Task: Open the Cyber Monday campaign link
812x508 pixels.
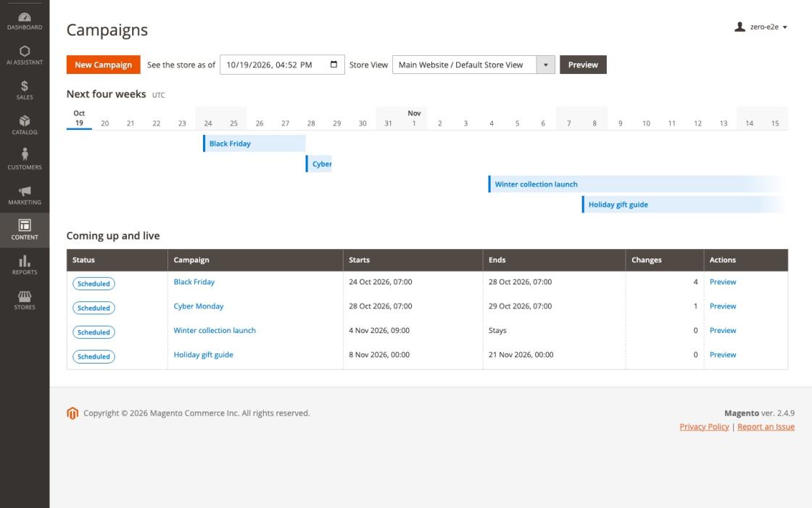Action: pos(199,306)
